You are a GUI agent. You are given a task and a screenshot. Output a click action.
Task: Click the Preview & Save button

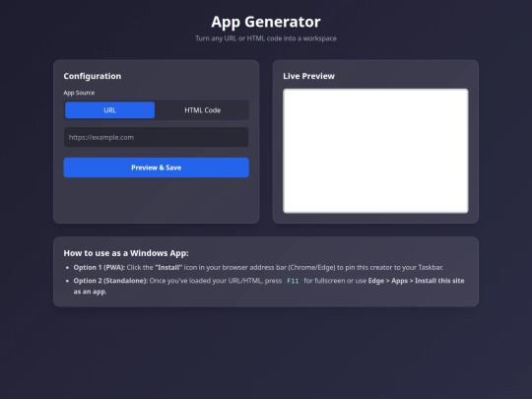click(156, 167)
